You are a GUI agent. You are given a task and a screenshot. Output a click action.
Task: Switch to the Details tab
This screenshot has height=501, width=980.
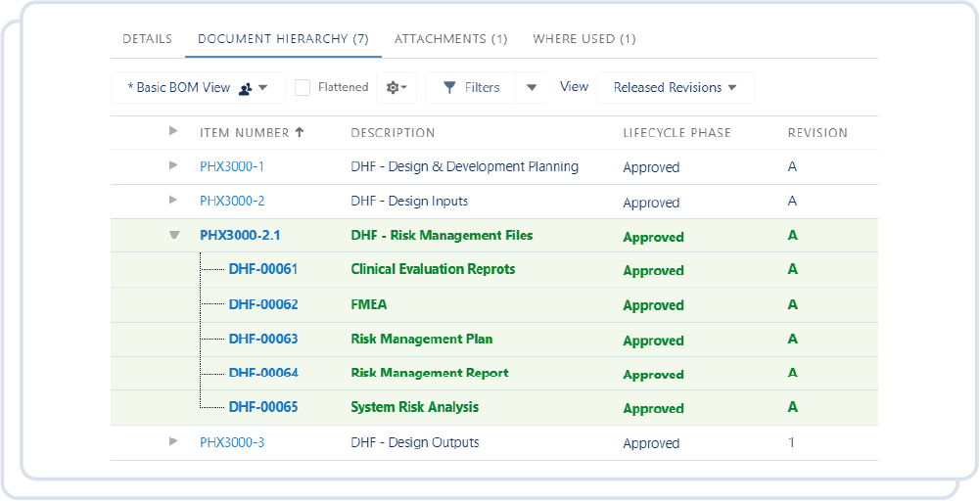[147, 39]
